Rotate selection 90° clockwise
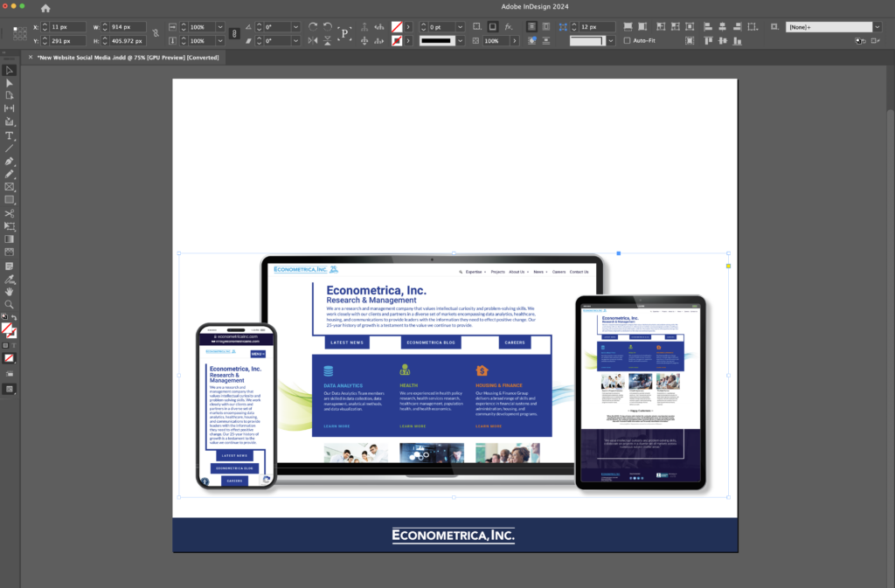This screenshot has height=588, width=895. tap(313, 27)
